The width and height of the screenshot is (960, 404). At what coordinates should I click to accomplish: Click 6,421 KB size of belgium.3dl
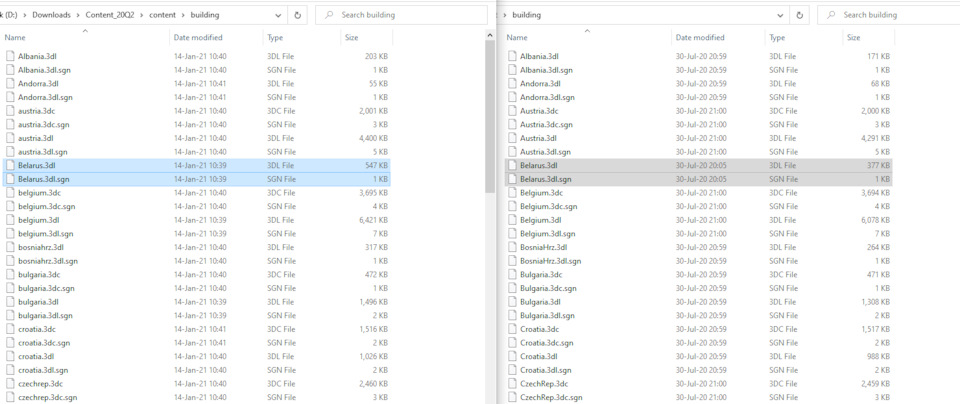375,220
